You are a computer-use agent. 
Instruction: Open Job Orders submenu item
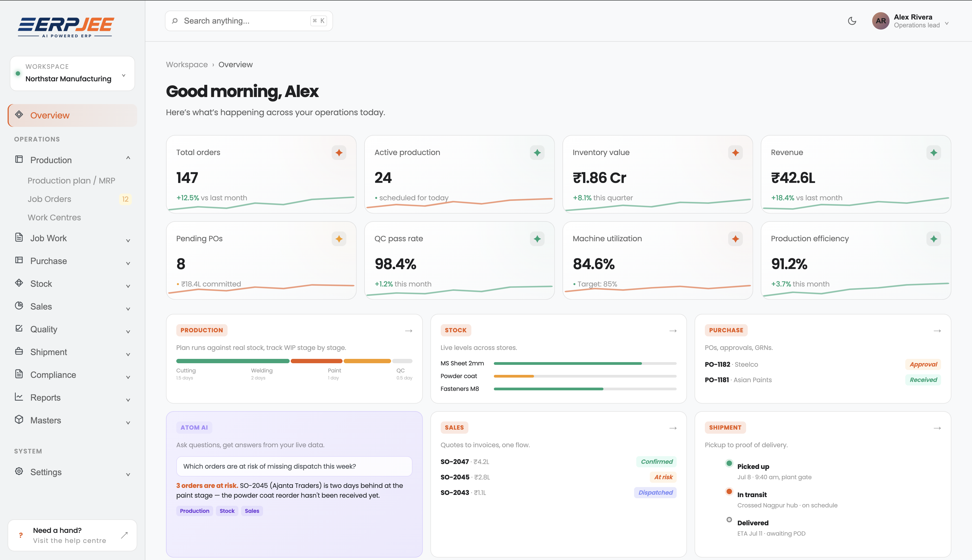pos(49,199)
